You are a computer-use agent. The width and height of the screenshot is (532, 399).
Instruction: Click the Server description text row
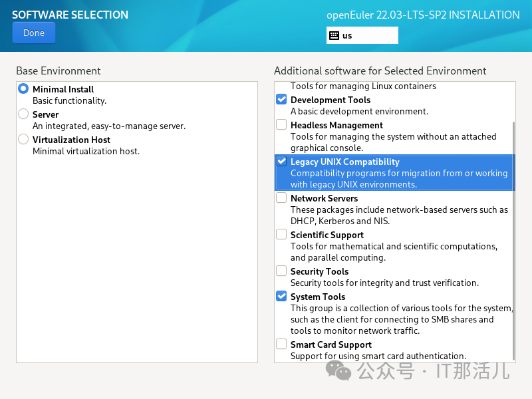click(x=109, y=126)
